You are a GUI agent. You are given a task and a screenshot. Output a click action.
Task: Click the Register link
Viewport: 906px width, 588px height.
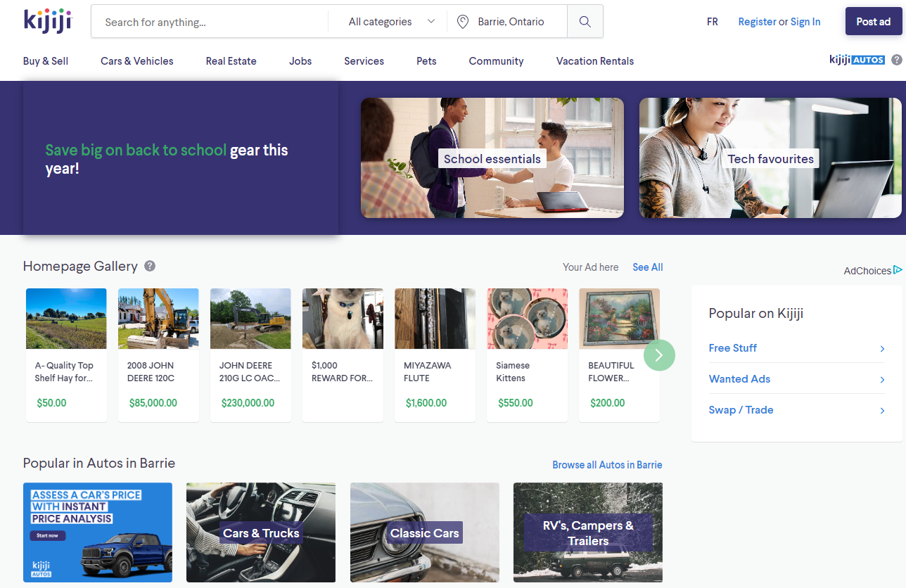[757, 22]
